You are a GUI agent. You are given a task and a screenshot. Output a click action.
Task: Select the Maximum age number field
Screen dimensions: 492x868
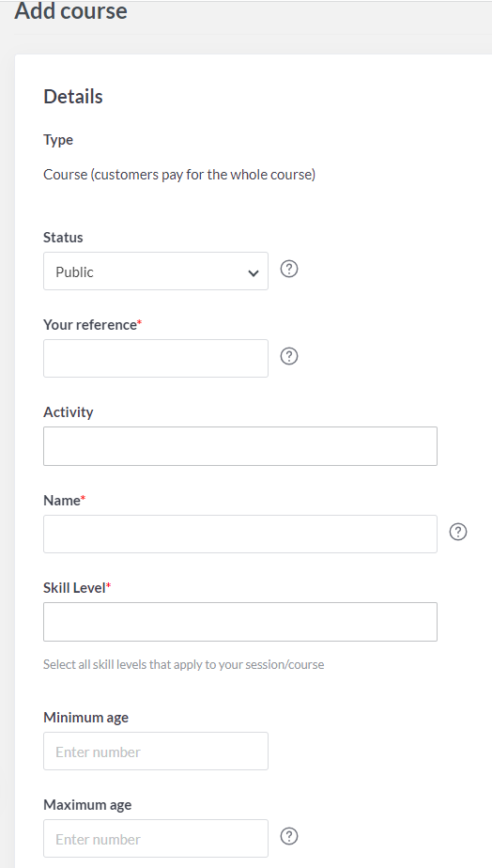pos(156,839)
